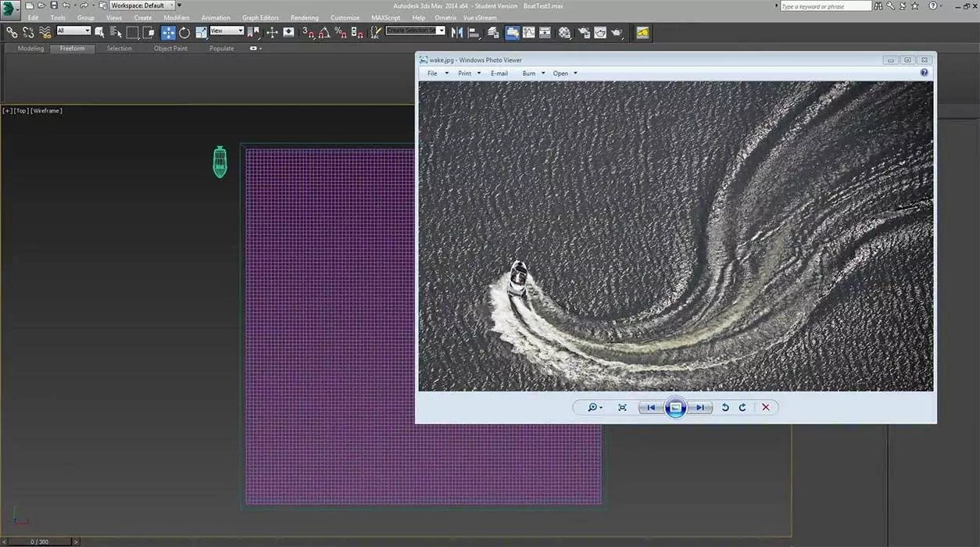Toggle Angle Snap on toolbar
The height and width of the screenshot is (547, 980).
pos(324,32)
